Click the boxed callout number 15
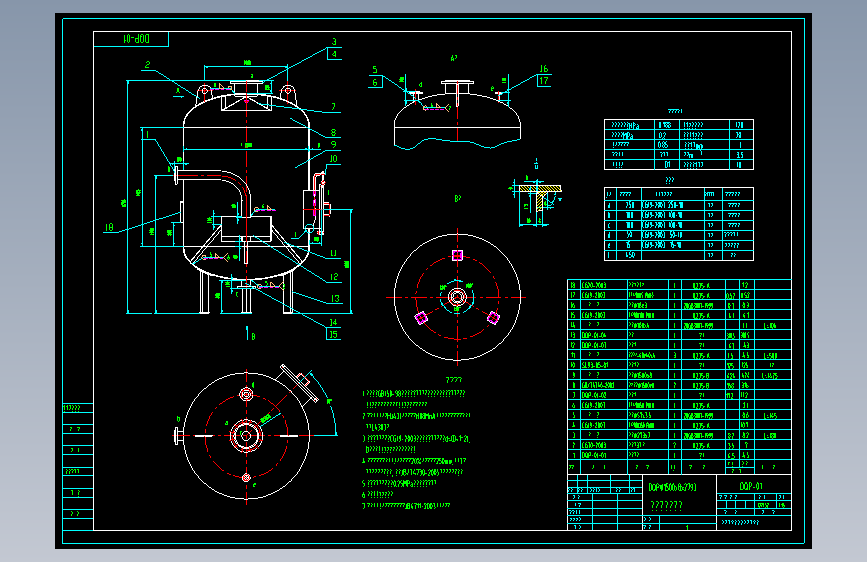Viewport: 867px width, 562px height. click(x=333, y=334)
